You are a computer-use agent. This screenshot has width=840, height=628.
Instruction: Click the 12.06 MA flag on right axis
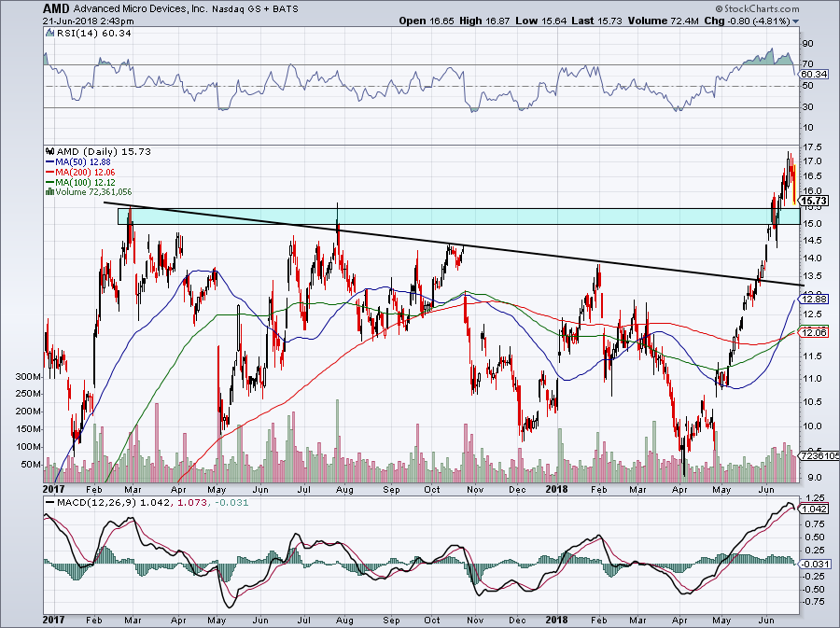tap(815, 332)
